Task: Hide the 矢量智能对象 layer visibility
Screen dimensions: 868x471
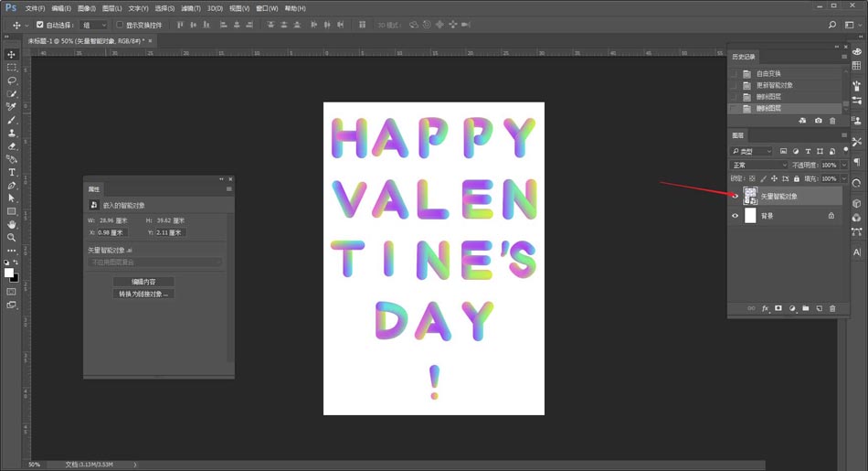Action: (736, 196)
